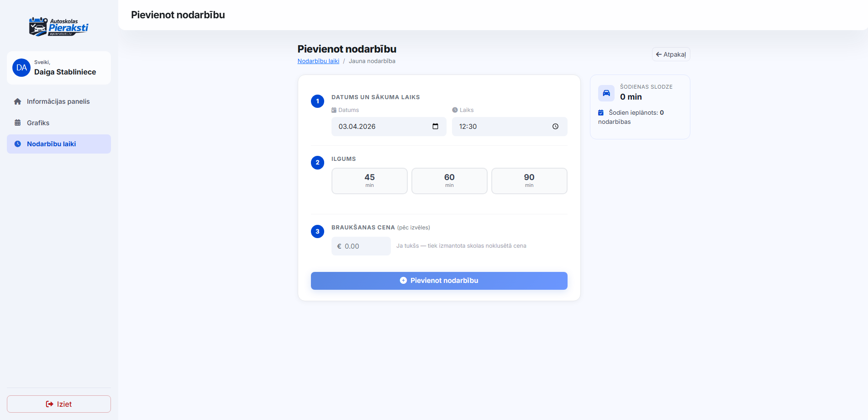Select the 90 min duration option
This screenshot has height=420, width=868.
[x=529, y=181]
